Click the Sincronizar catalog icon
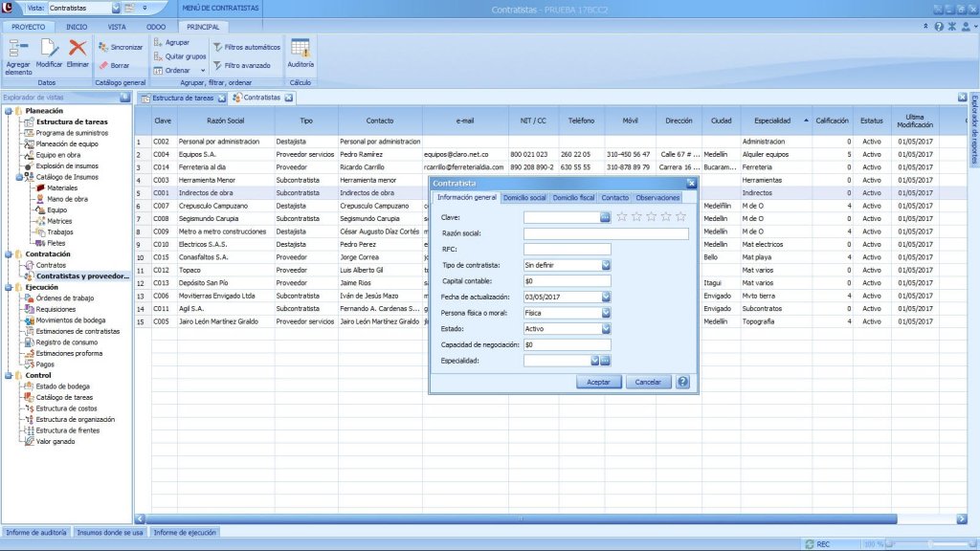Viewport: 980px width, 551px height. click(x=121, y=47)
